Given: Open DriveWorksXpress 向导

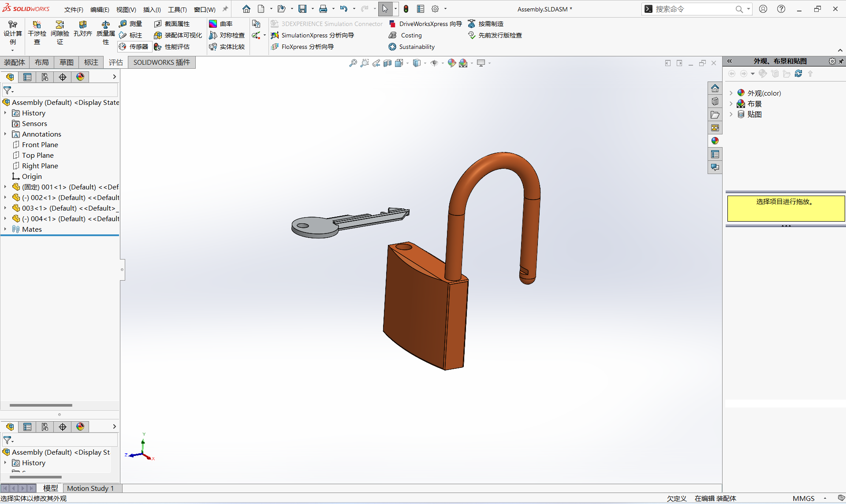Looking at the screenshot, I should pyautogui.click(x=425, y=24).
